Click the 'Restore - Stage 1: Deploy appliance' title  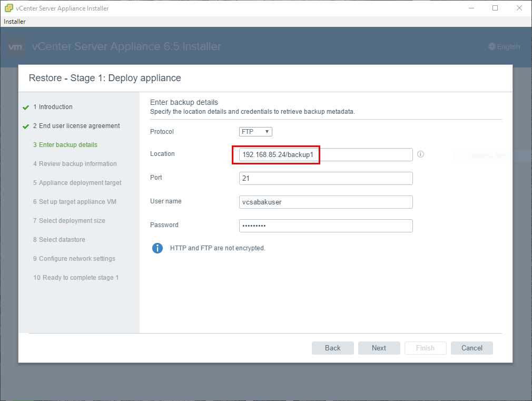pyautogui.click(x=105, y=78)
